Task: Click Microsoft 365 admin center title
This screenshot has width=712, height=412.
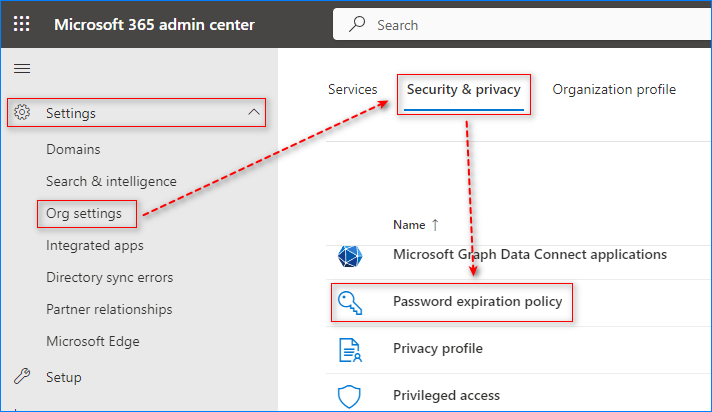Action: (x=154, y=25)
